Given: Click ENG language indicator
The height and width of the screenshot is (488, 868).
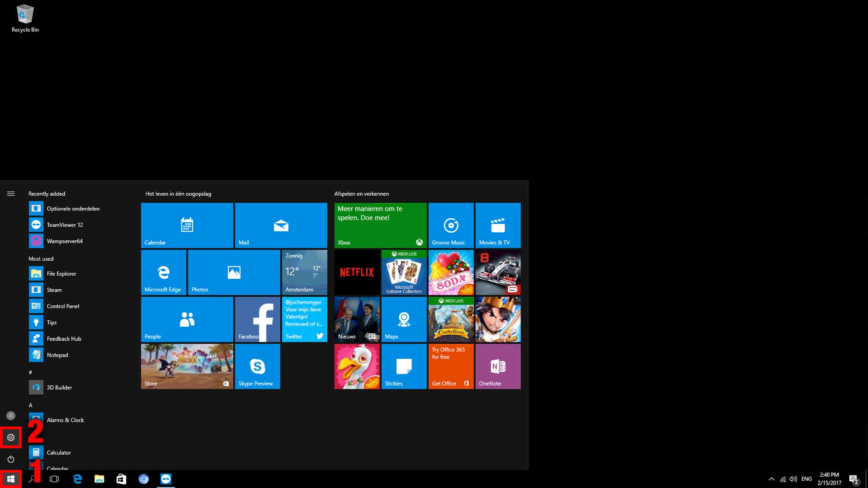Looking at the screenshot, I should pos(807,479).
